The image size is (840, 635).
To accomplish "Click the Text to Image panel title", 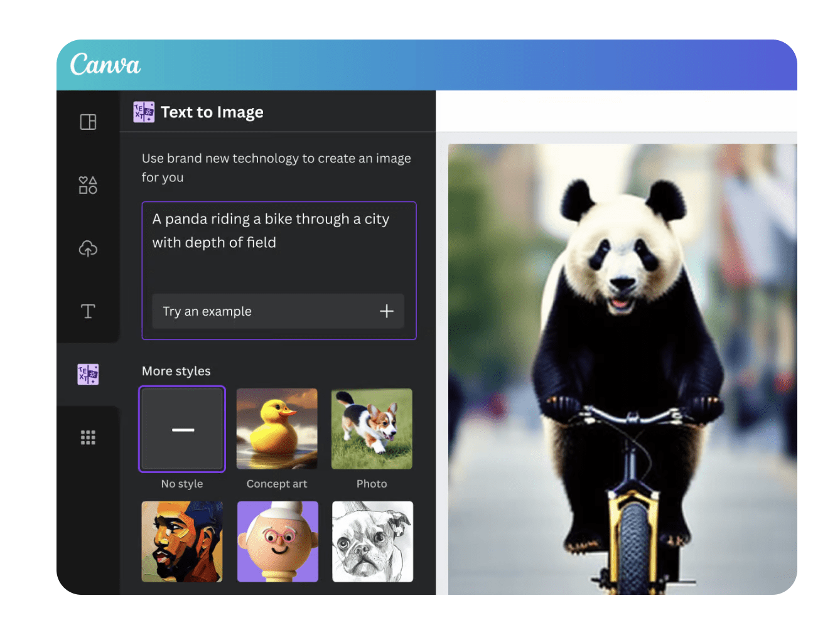I will [x=212, y=112].
